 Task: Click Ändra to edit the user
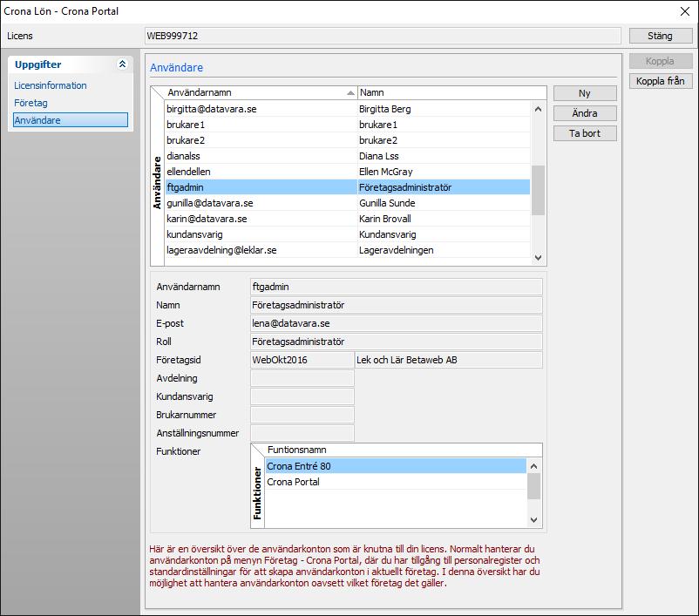coord(585,113)
